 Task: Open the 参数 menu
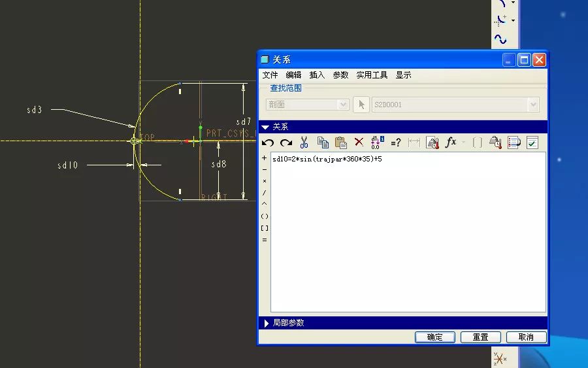point(340,75)
